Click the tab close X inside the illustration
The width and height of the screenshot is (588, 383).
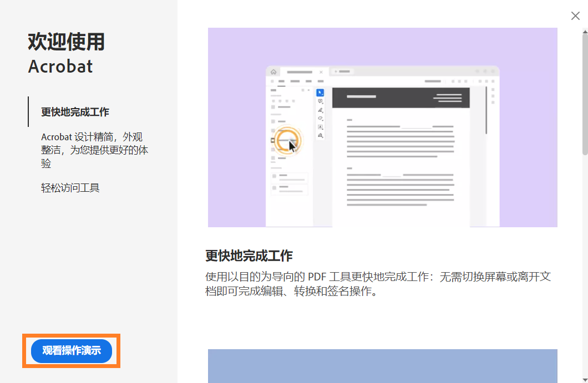pyautogui.click(x=321, y=72)
